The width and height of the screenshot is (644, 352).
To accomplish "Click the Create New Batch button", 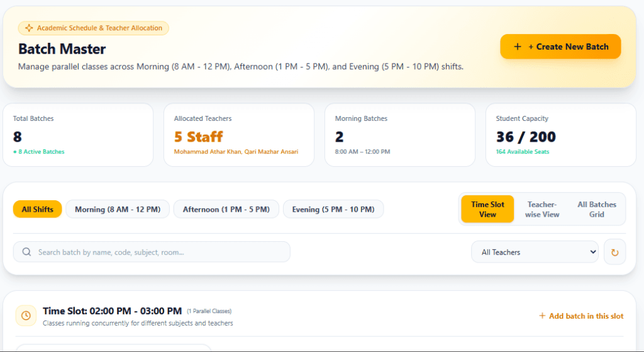I will (560, 47).
